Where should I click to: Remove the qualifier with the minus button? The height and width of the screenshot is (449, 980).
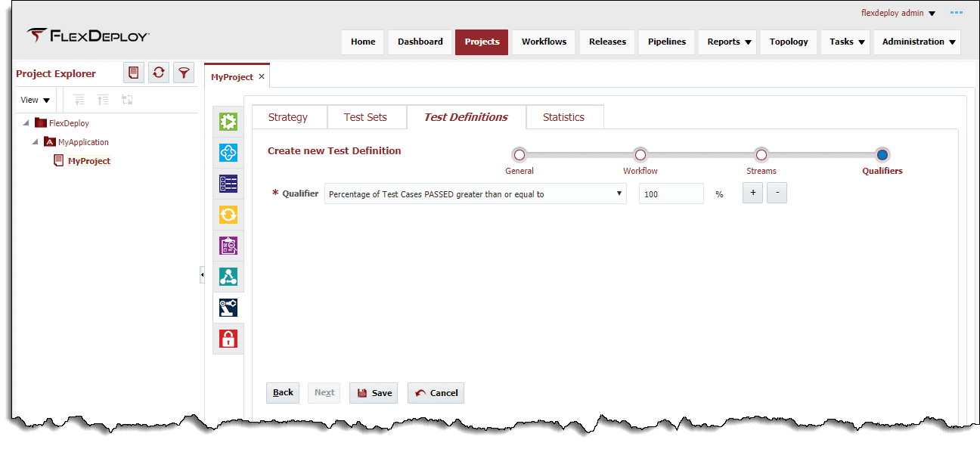[777, 194]
